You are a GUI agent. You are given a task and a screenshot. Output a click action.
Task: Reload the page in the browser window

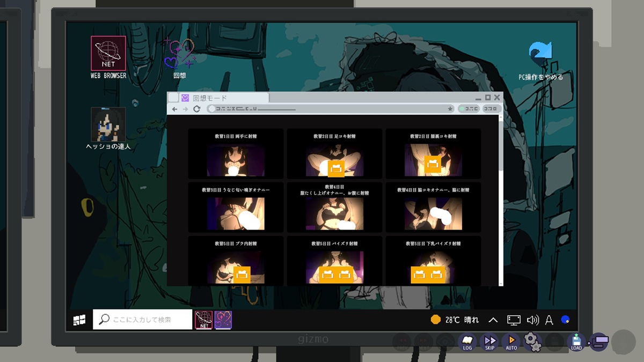197,109
